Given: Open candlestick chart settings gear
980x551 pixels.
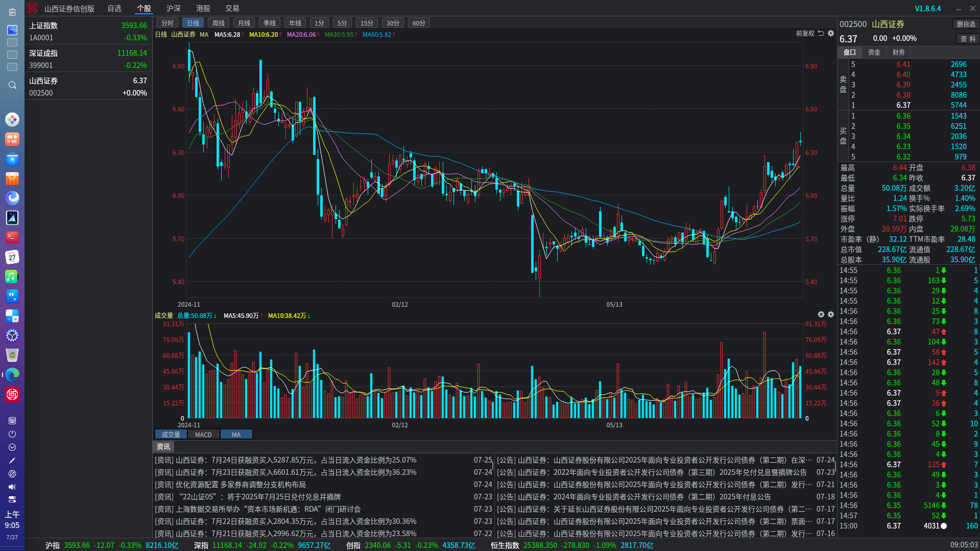Looking at the screenshot, I should 831,33.
